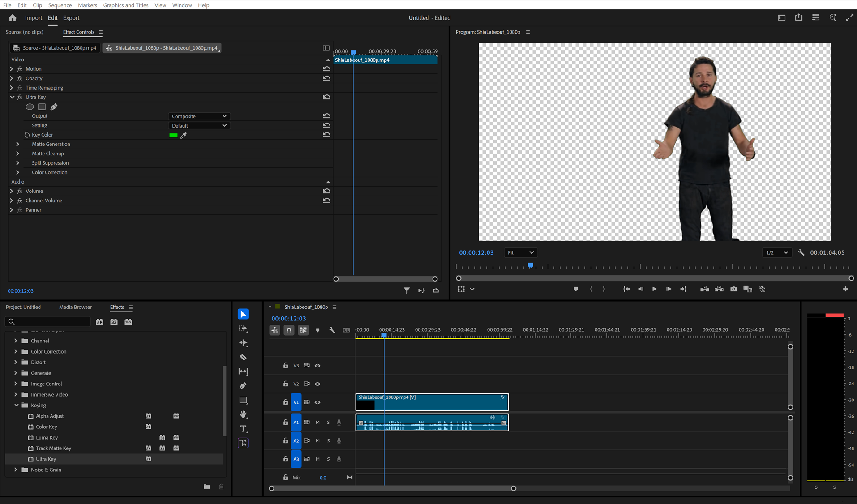Hide video track V1 with the eye toggle
The width and height of the screenshot is (857, 504).
point(317,402)
